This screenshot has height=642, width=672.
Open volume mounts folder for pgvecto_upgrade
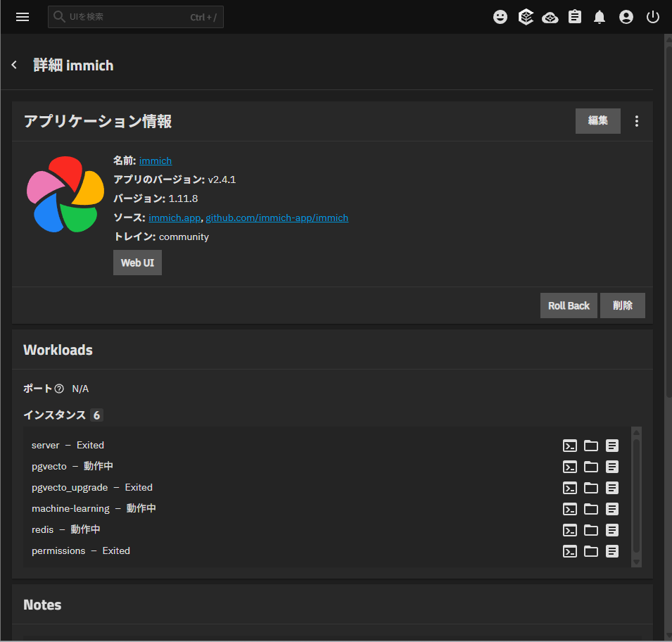[x=590, y=488]
